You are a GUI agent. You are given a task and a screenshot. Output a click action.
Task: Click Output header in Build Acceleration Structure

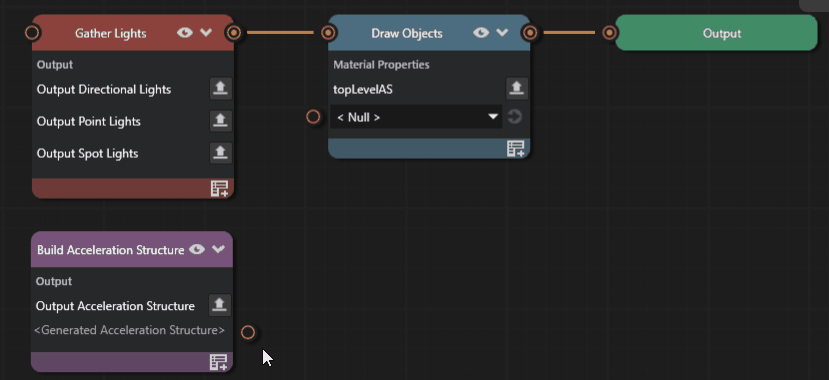(x=54, y=281)
